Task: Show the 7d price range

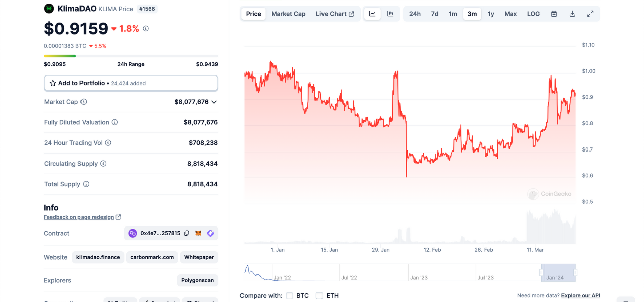Action: [x=435, y=14]
